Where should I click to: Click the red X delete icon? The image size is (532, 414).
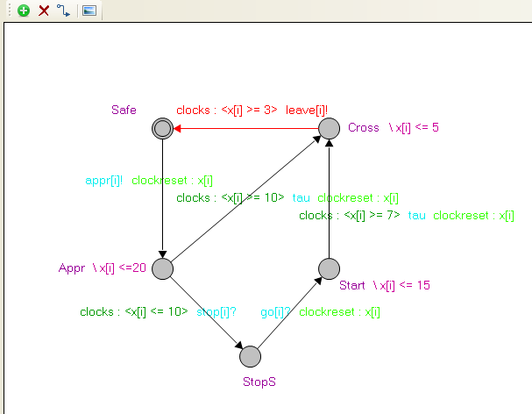pos(44,11)
